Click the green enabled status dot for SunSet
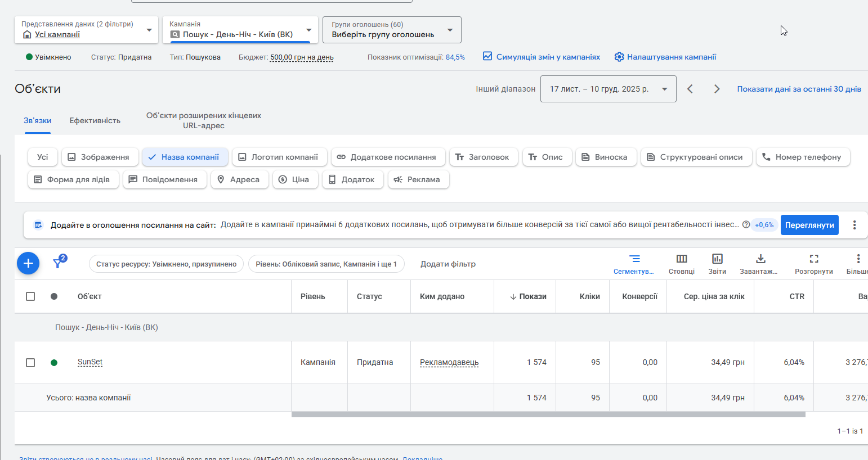This screenshot has height=460, width=868. [54, 363]
